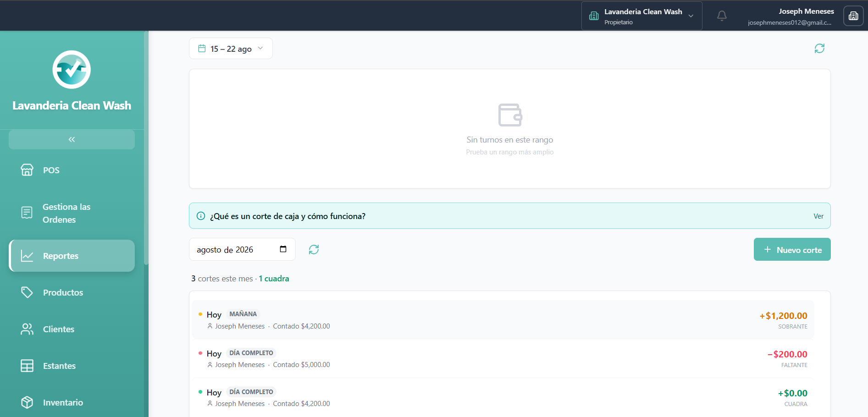This screenshot has width=868, height=417.
Task: Click the Nuevo corte button
Action: (x=792, y=249)
